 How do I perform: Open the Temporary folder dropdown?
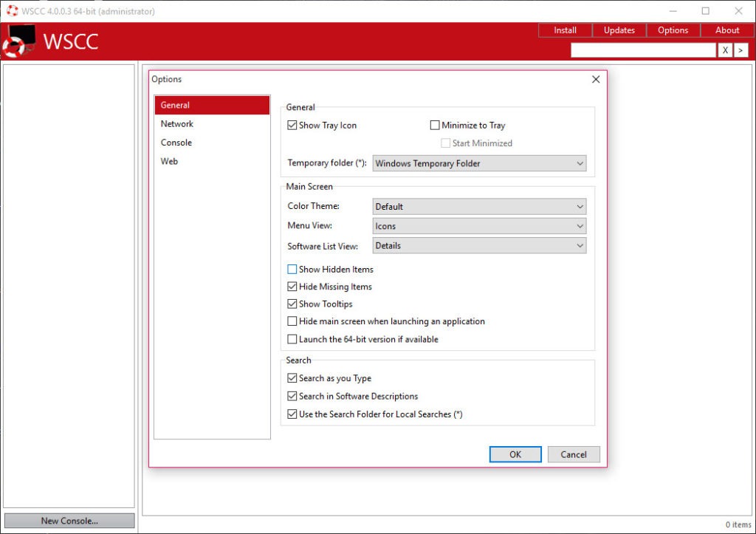click(479, 163)
